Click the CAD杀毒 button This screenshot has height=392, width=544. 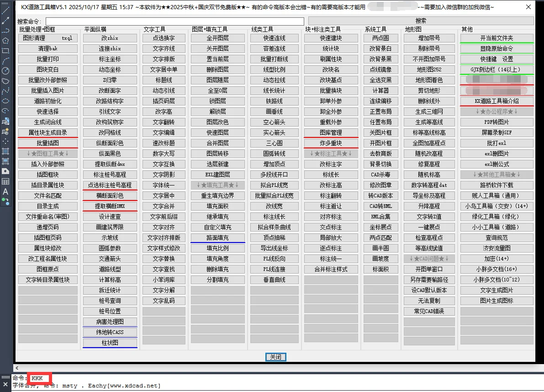(x=380, y=175)
